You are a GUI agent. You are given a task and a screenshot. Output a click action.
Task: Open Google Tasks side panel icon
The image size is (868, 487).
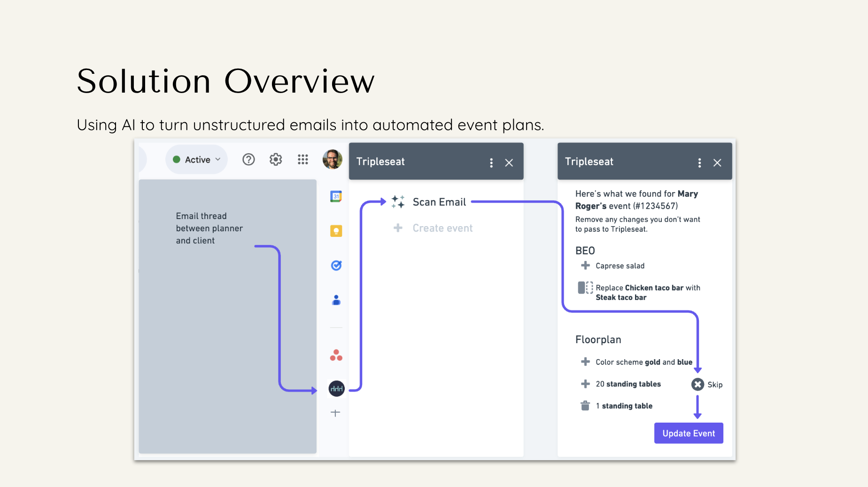coord(336,266)
